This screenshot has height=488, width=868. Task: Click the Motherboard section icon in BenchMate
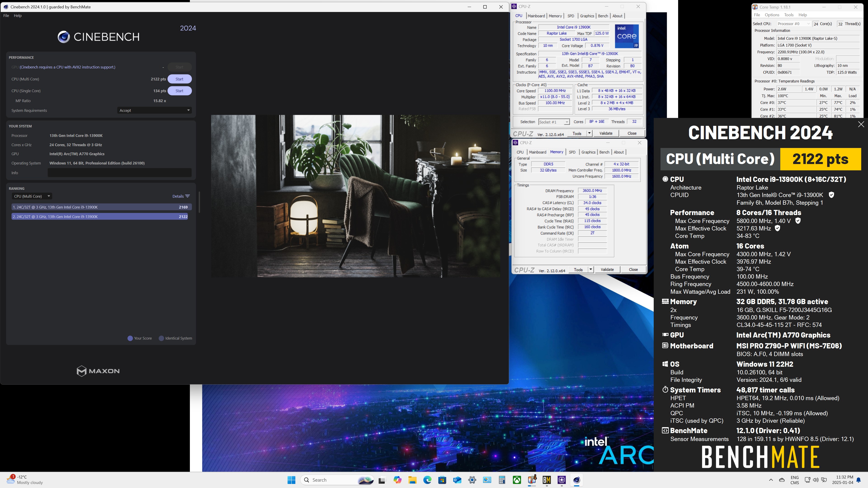665,345
